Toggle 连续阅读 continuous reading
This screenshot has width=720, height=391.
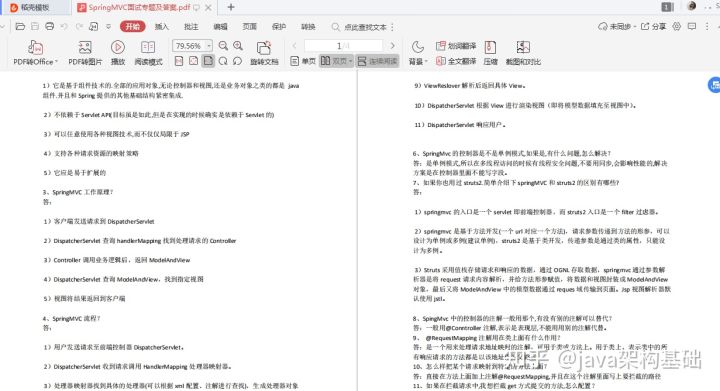(x=377, y=61)
